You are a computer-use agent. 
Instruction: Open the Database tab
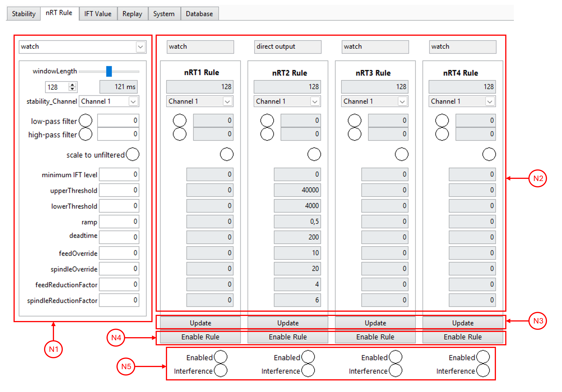tap(199, 14)
